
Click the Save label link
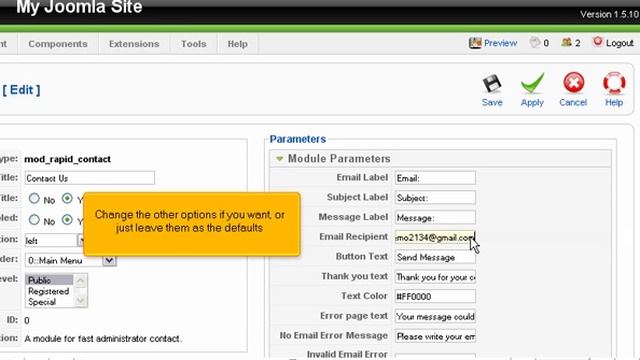pyautogui.click(x=492, y=102)
